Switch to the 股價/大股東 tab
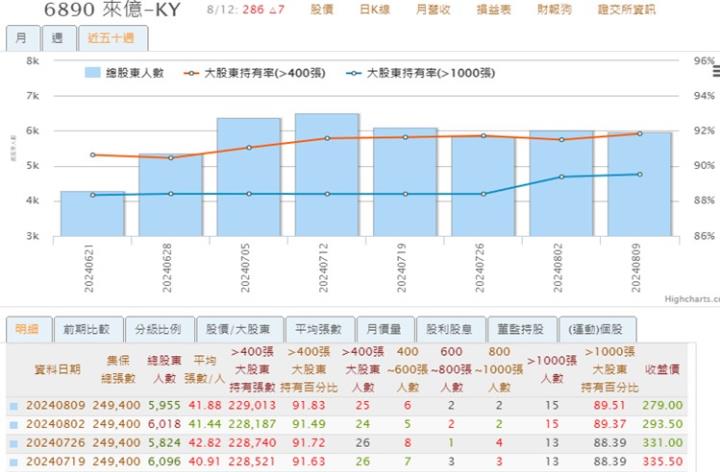The image size is (720, 472). click(x=238, y=329)
